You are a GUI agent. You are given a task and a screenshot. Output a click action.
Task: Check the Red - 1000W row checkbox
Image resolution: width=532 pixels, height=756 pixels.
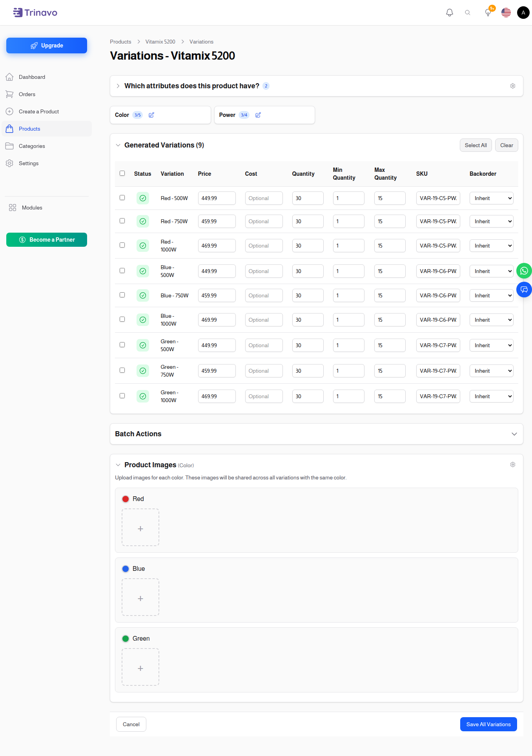(x=122, y=245)
